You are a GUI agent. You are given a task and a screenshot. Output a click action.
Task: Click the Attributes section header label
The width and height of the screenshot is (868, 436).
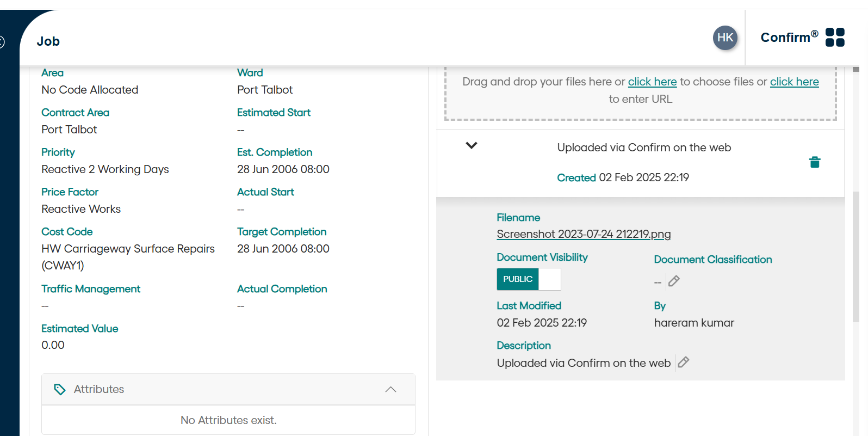(99, 389)
